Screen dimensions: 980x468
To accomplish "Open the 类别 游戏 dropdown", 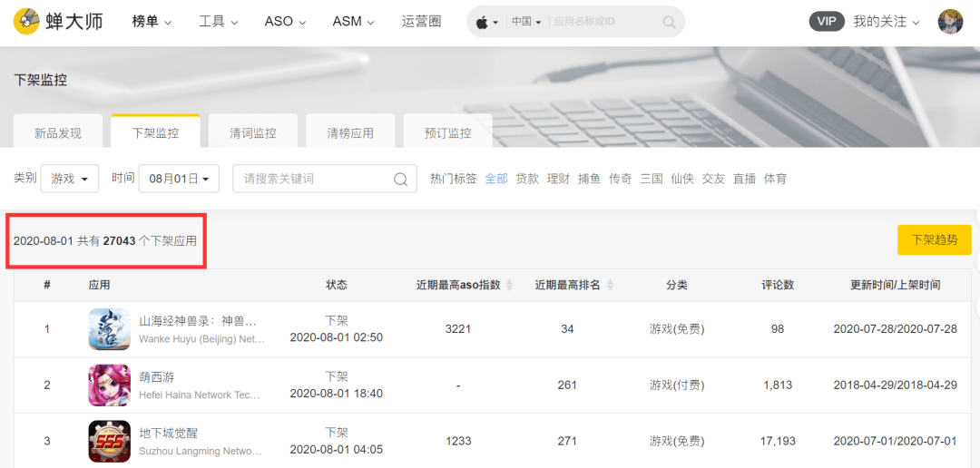I will click(69, 179).
